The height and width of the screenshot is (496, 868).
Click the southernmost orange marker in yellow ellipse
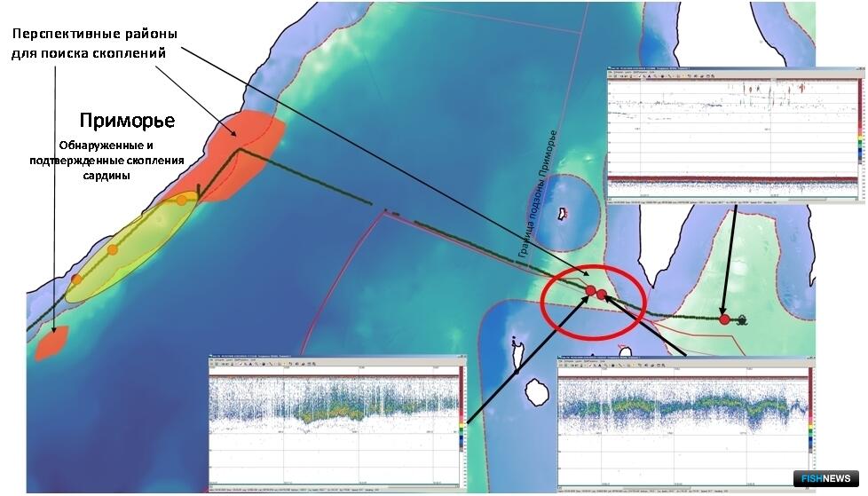[76, 279]
